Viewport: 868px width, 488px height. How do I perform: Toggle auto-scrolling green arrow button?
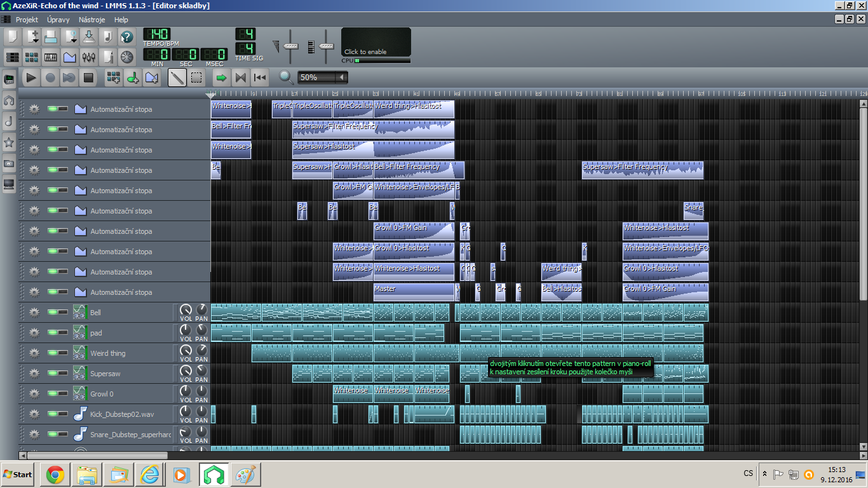[221, 78]
